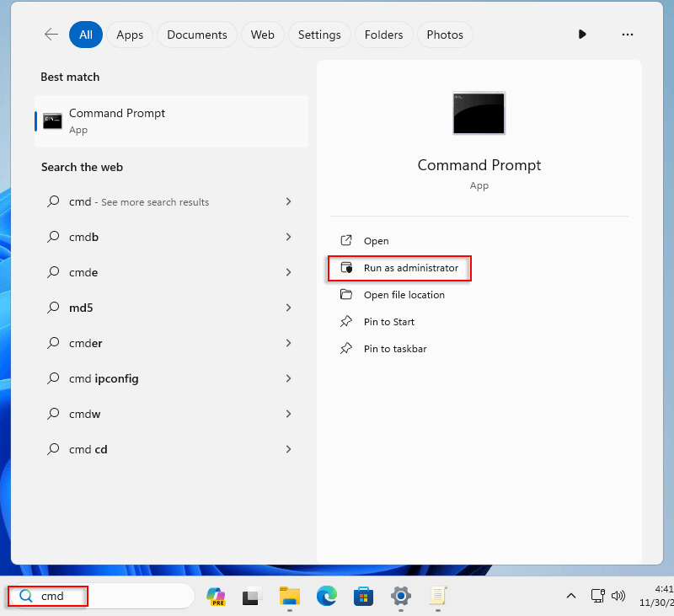
Task: Select the cmd cd web suggestion text
Action: click(x=88, y=450)
